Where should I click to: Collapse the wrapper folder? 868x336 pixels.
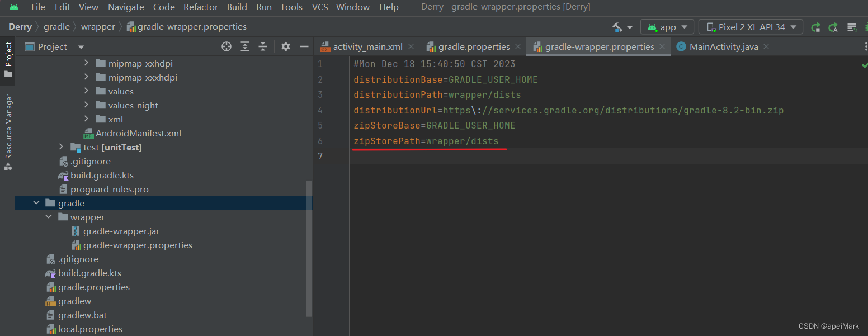(x=49, y=217)
